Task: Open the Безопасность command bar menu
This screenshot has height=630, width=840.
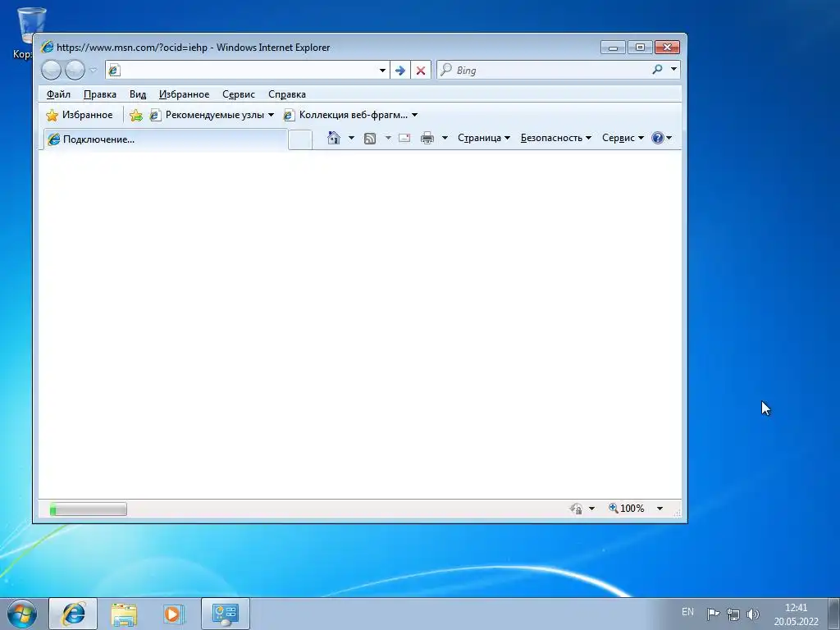Action: [x=556, y=138]
